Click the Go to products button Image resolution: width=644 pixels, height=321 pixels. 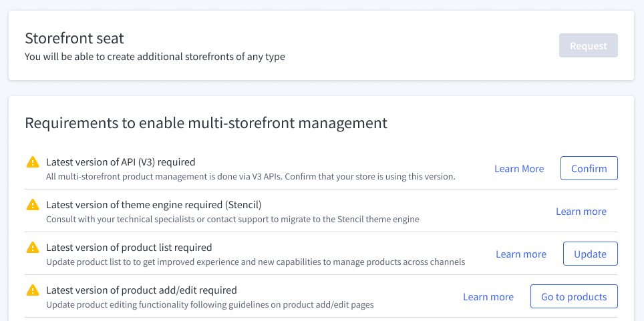coord(574,297)
